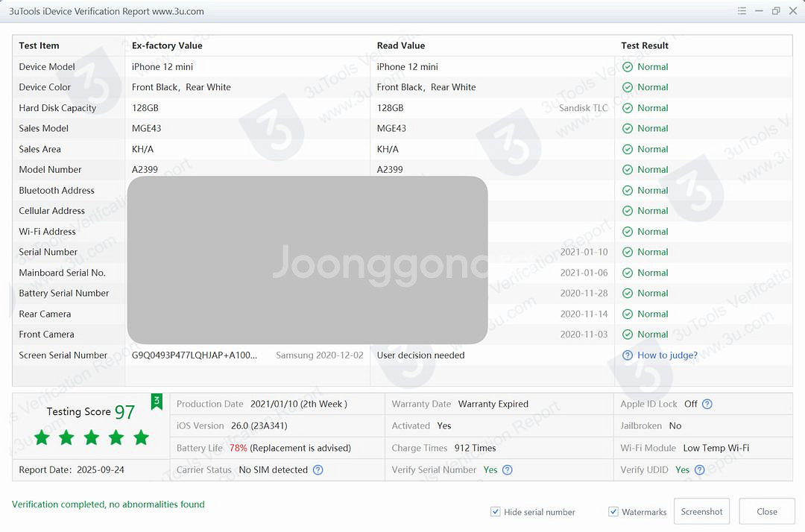Select the "Front Camera" row label
The height and width of the screenshot is (532, 805).
coord(47,335)
